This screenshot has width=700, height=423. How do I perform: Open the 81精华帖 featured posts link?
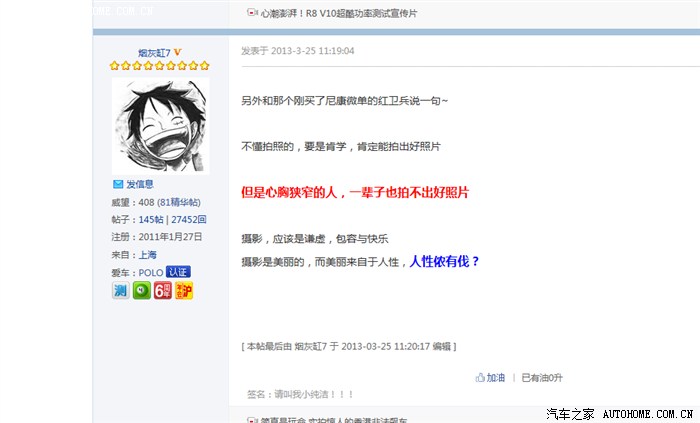[179, 202]
